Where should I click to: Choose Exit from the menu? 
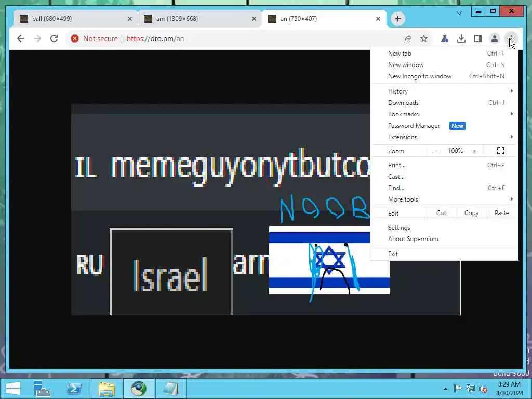tap(445, 254)
